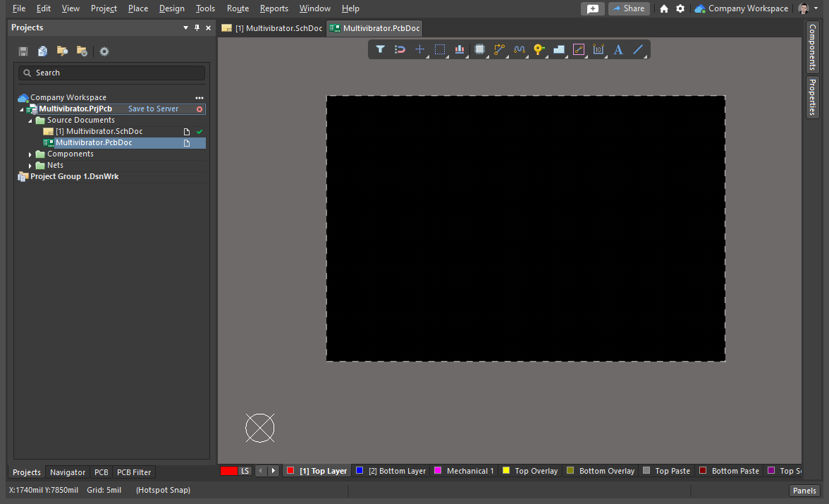Choose the Place Via tool

539,49
